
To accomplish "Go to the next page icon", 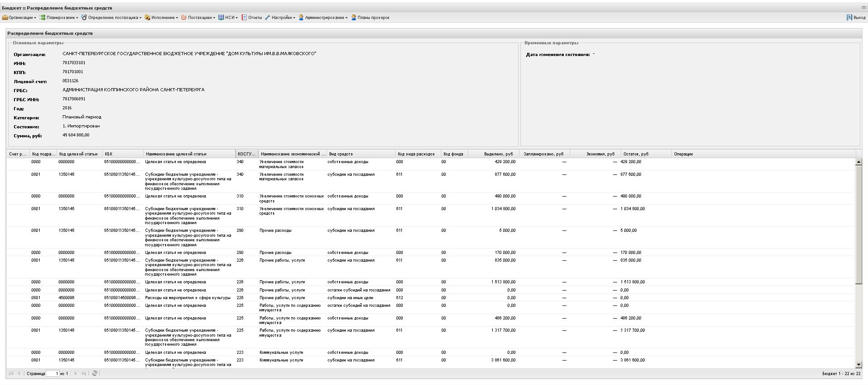I will point(75,373).
